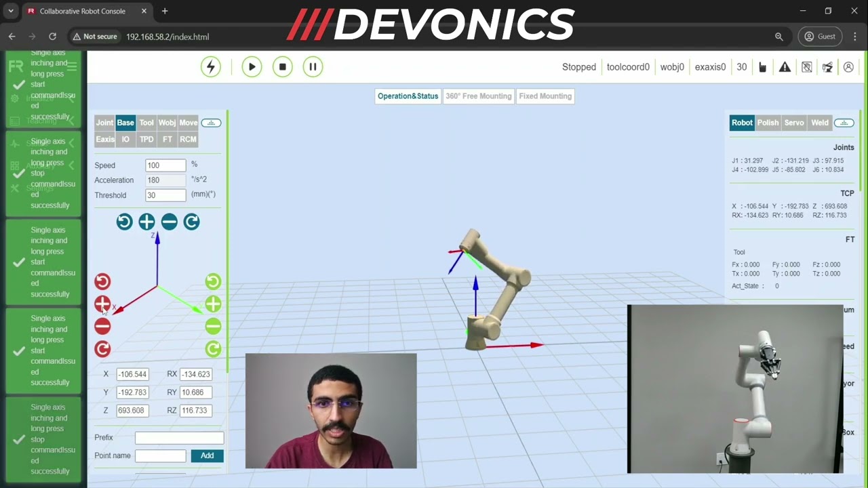Select 360° Free Mounting tab
Image resolution: width=868 pixels, height=488 pixels.
tap(478, 96)
